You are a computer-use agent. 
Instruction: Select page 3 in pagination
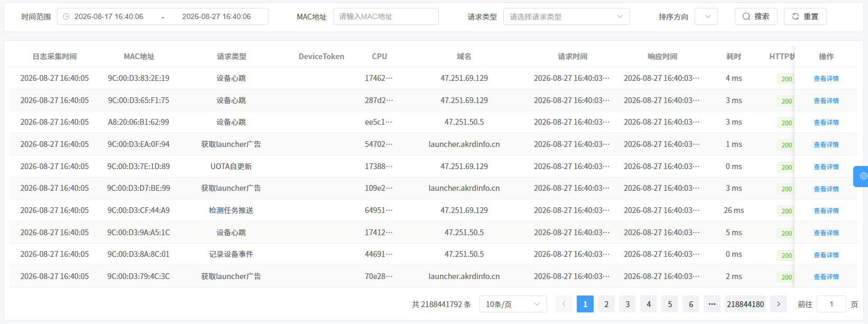coord(627,304)
